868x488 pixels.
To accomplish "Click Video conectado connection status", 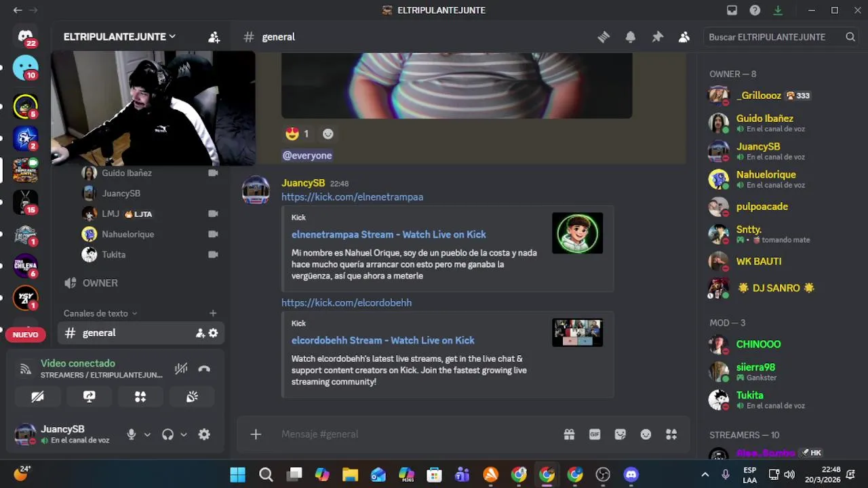I will (x=78, y=363).
